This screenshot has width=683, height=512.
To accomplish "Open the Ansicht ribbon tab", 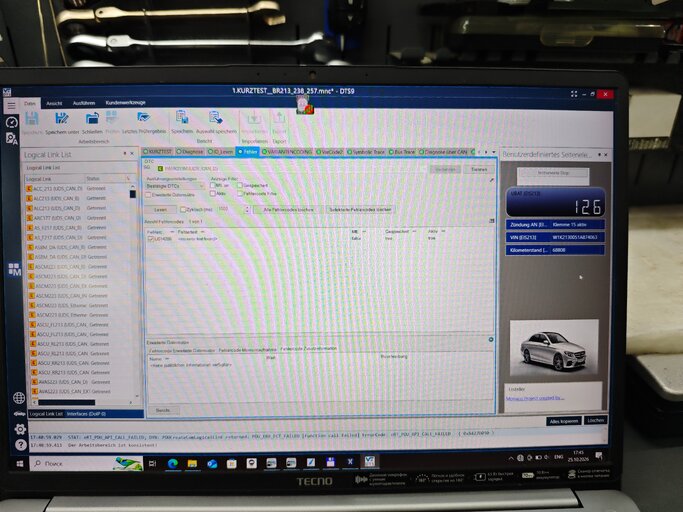I will pyautogui.click(x=54, y=103).
